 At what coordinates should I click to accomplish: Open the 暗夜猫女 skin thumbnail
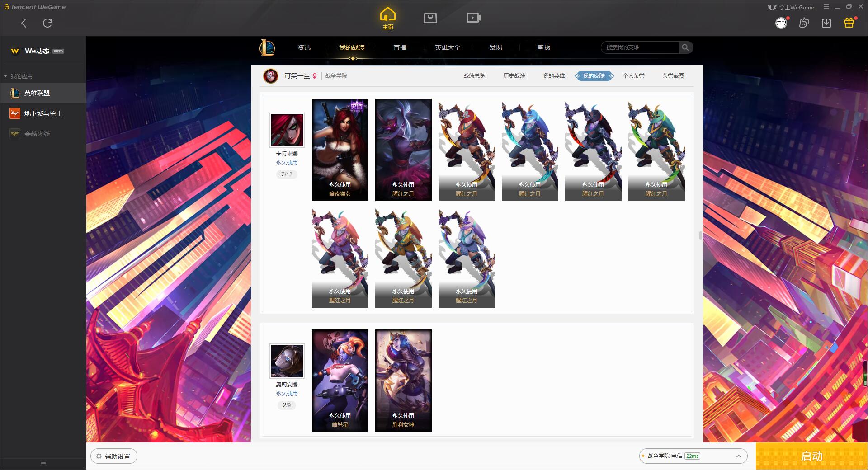(x=340, y=150)
